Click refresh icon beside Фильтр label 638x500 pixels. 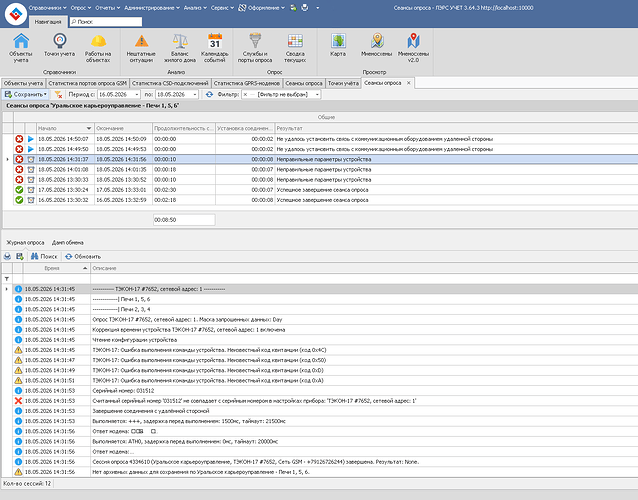point(209,94)
